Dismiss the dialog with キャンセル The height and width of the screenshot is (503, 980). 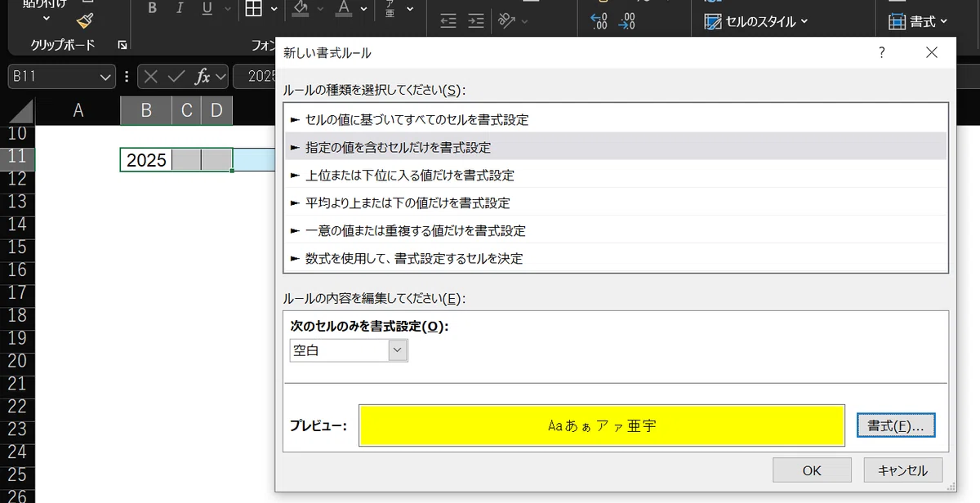902,470
